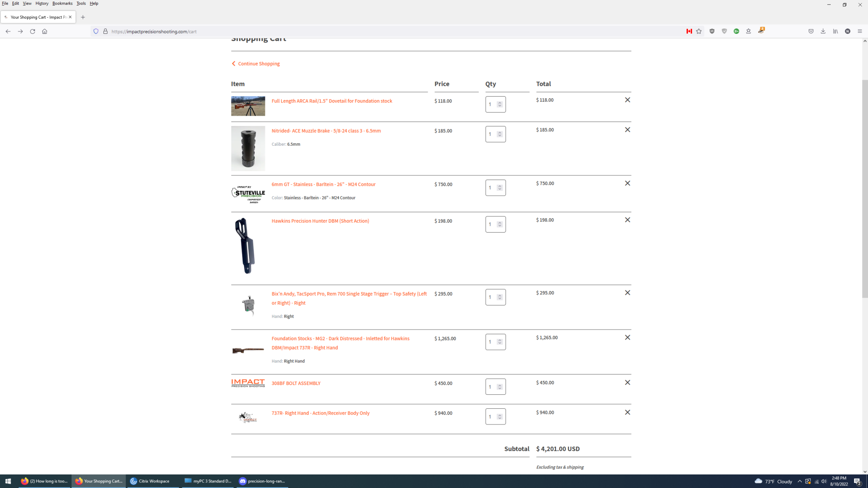This screenshot has width=868, height=488.
Task: Bookmark this page with the star icon
Action: [x=699, y=31]
